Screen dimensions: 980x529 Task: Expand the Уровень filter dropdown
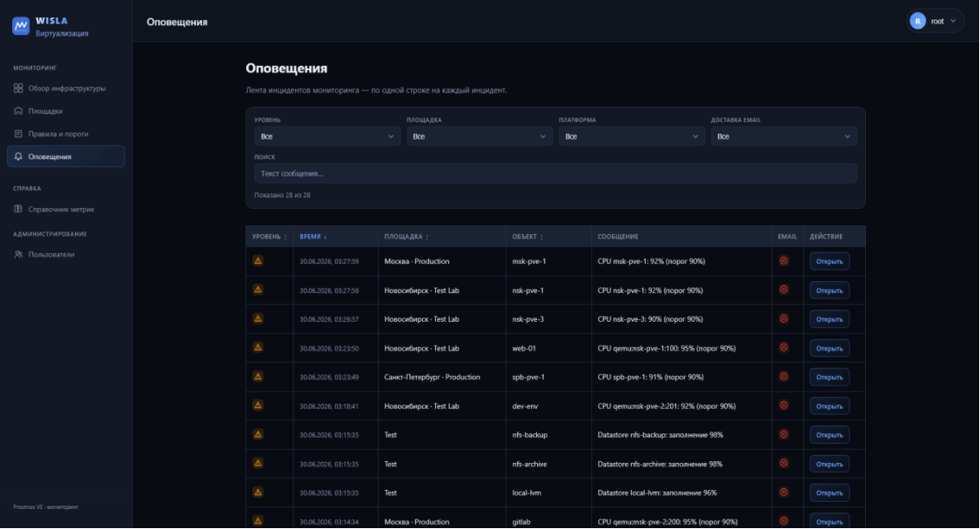(x=327, y=136)
